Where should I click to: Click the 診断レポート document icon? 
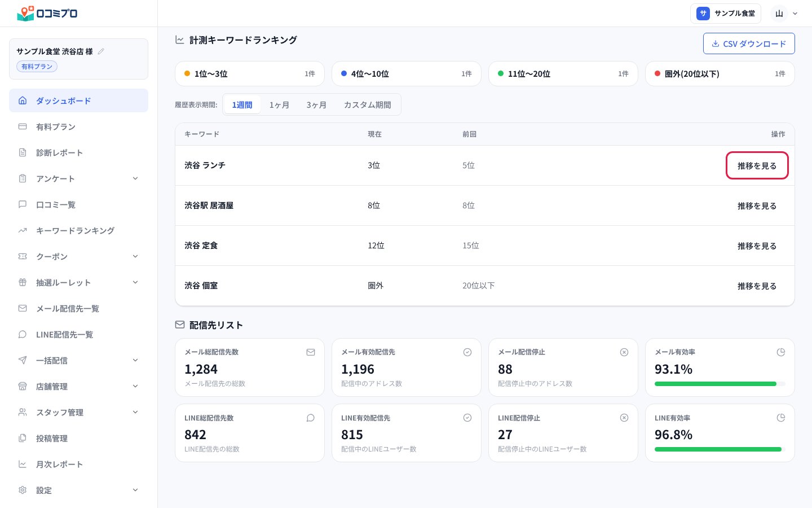(x=23, y=152)
